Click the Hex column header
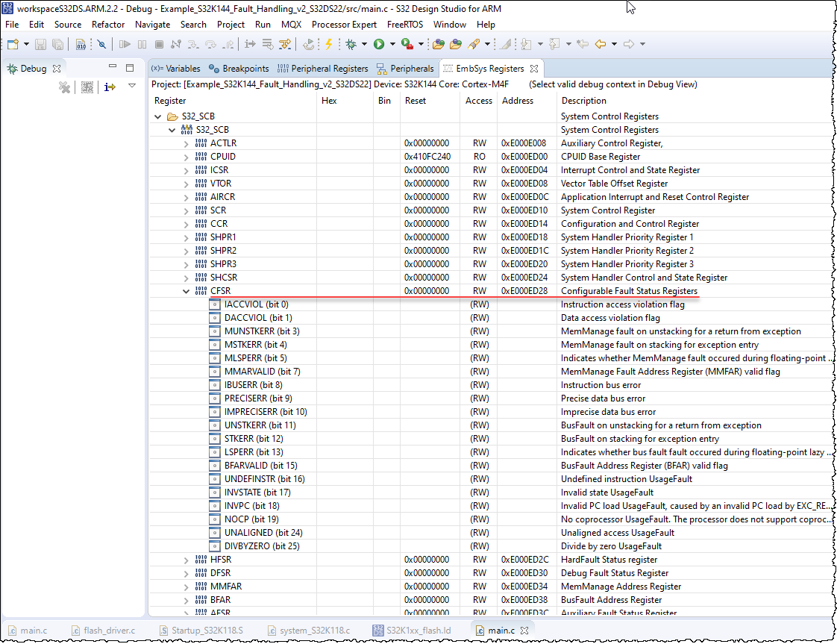 (328, 101)
